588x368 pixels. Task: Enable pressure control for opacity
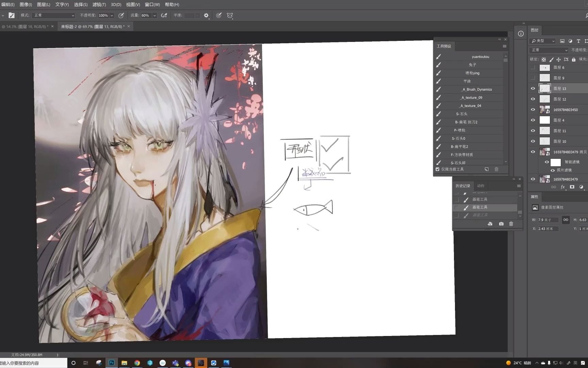pyautogui.click(x=121, y=15)
